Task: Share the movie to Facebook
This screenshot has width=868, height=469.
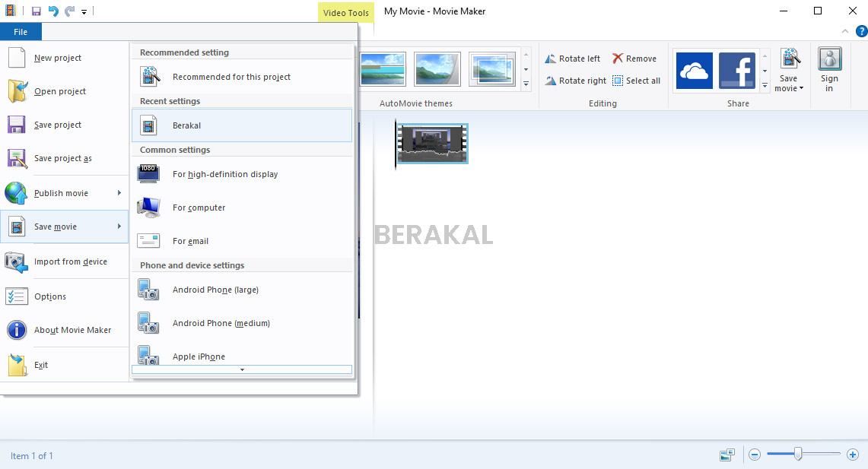Action: 736,70
